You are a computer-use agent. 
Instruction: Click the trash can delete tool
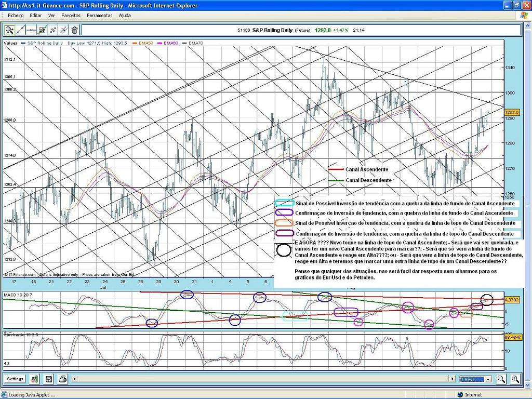[x=74, y=30]
